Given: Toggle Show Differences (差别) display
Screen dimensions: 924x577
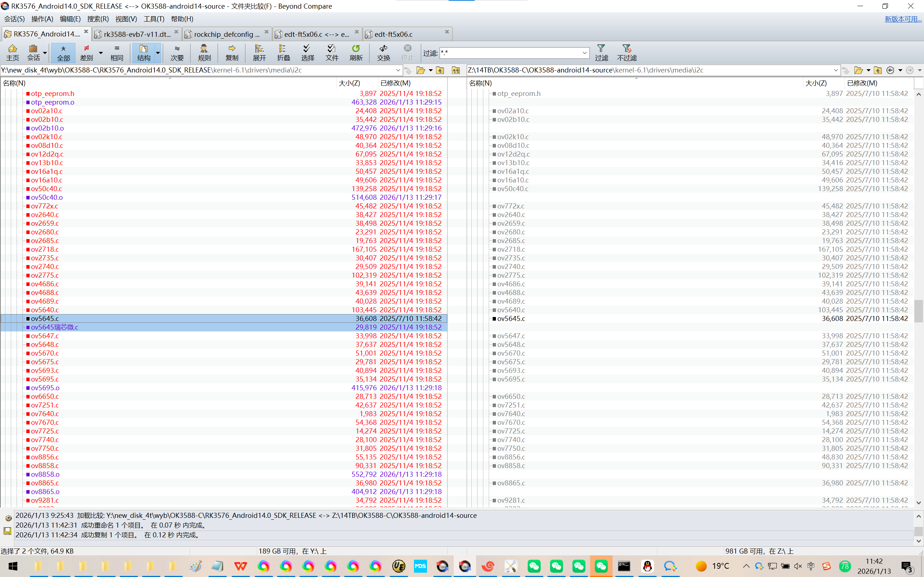Looking at the screenshot, I should tap(87, 52).
